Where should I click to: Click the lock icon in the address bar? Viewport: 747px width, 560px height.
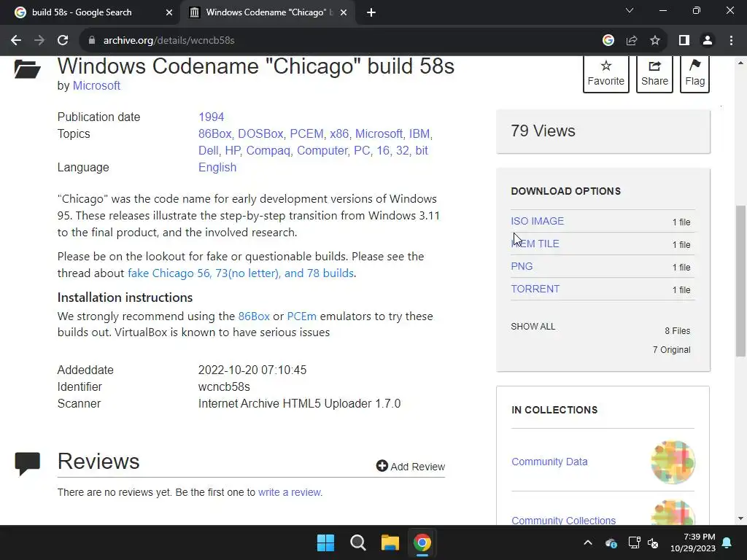92,41
